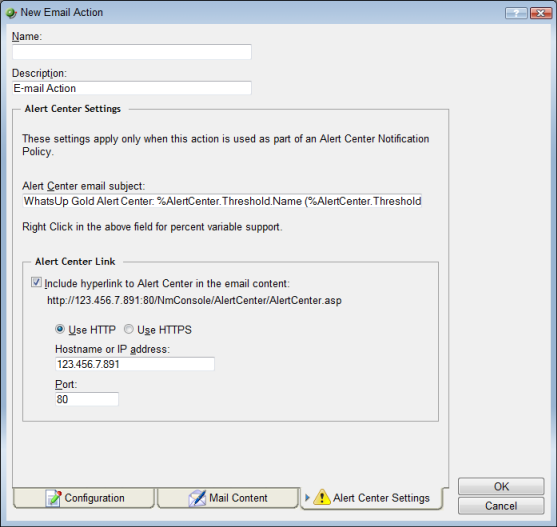The width and height of the screenshot is (557, 527).
Task: Uncheck Include hyperlink to Alert Center
Action: (36, 283)
